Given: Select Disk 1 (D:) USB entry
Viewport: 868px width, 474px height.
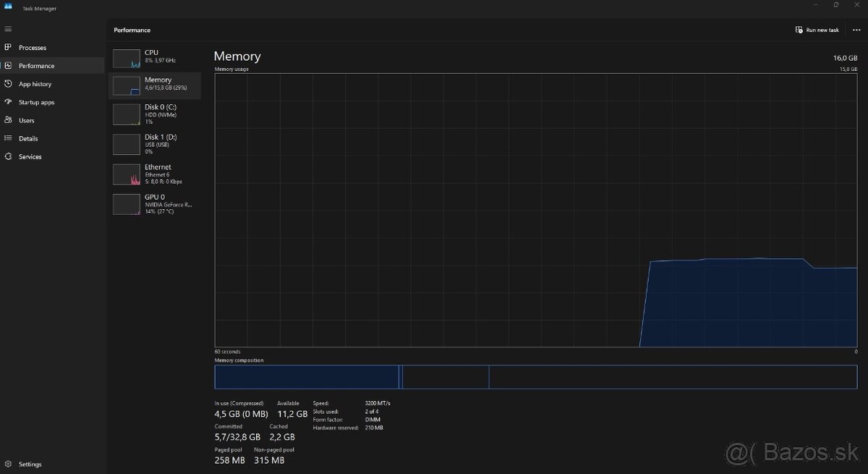Looking at the screenshot, I should pos(155,144).
